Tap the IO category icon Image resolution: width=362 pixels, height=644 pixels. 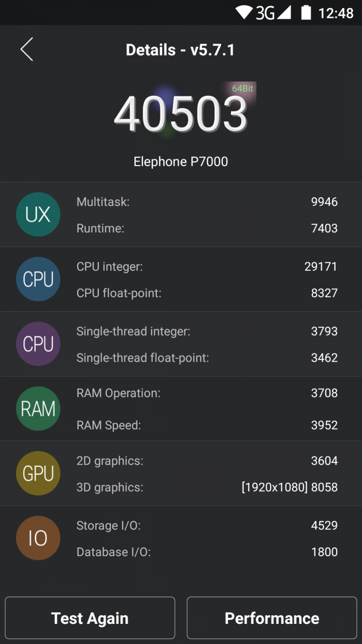click(38, 538)
